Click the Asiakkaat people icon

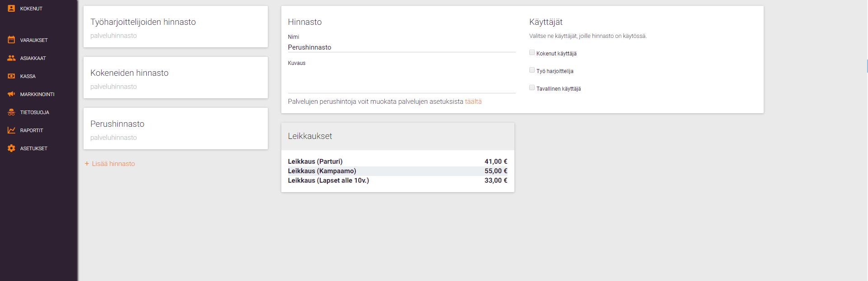(11, 58)
